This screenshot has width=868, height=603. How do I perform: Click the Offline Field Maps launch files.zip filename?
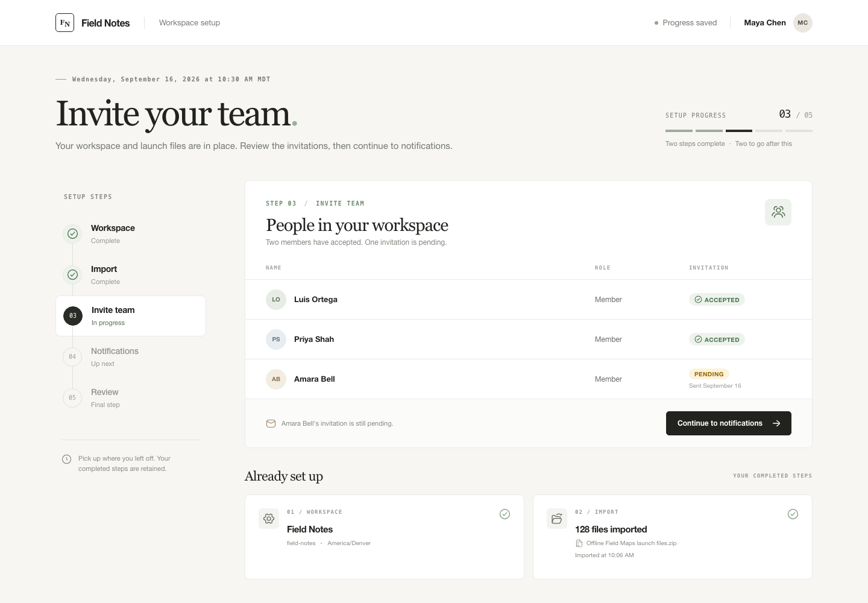tap(632, 543)
